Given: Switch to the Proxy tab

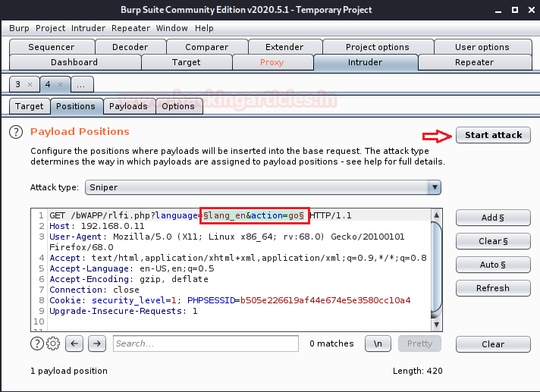Looking at the screenshot, I should coord(272,62).
